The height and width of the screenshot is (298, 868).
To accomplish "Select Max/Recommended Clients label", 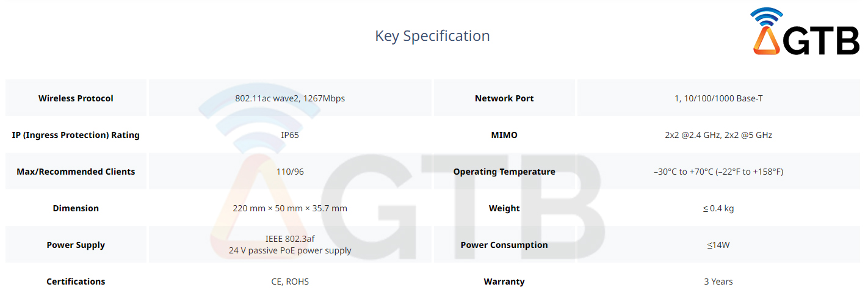I will tap(76, 172).
